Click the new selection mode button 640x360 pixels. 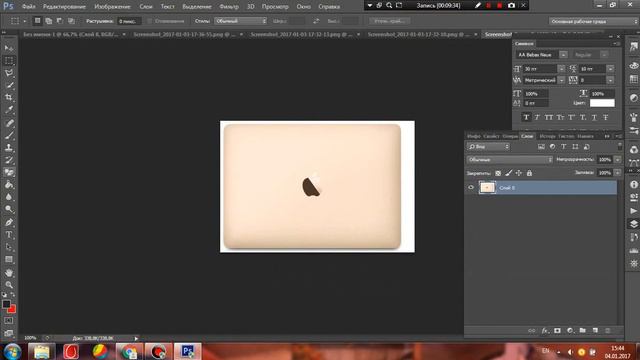coord(37,21)
